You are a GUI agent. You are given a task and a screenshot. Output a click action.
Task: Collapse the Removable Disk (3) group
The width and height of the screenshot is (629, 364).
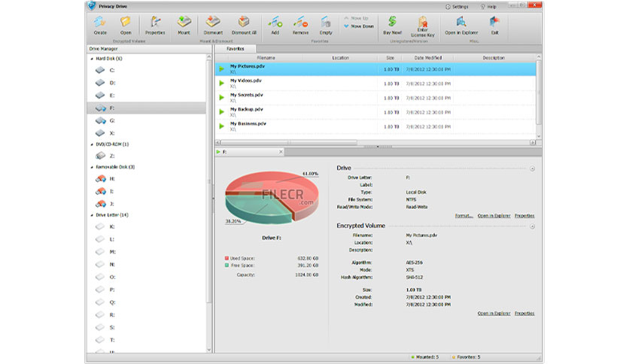point(92,167)
